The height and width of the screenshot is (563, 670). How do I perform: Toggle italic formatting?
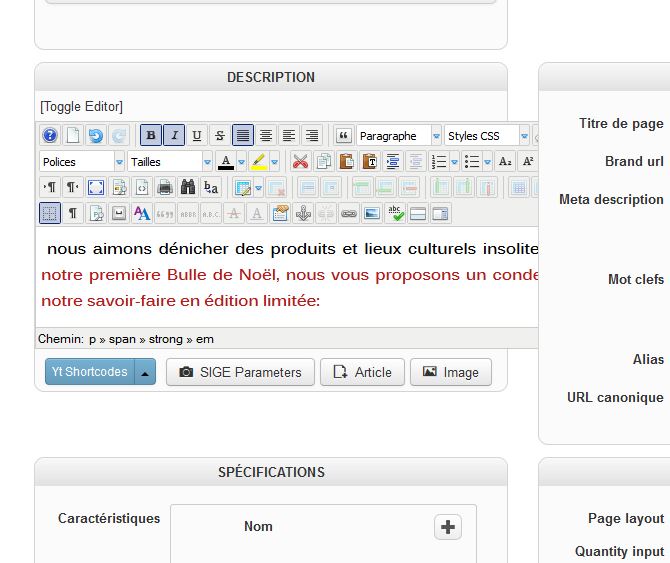(x=174, y=135)
